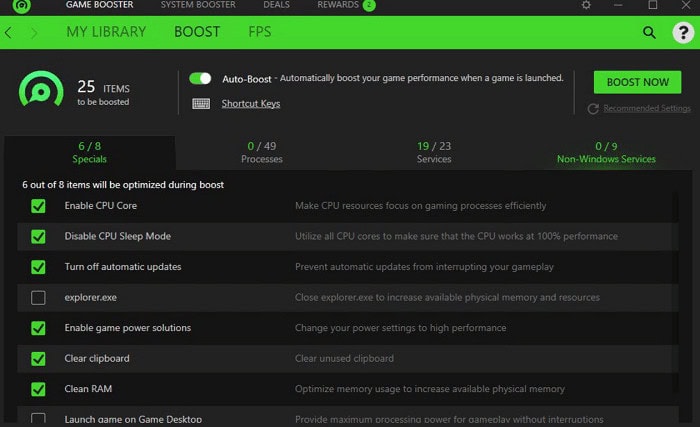The image size is (700, 427).
Task: Switch to FPS tab
Action: (x=260, y=32)
